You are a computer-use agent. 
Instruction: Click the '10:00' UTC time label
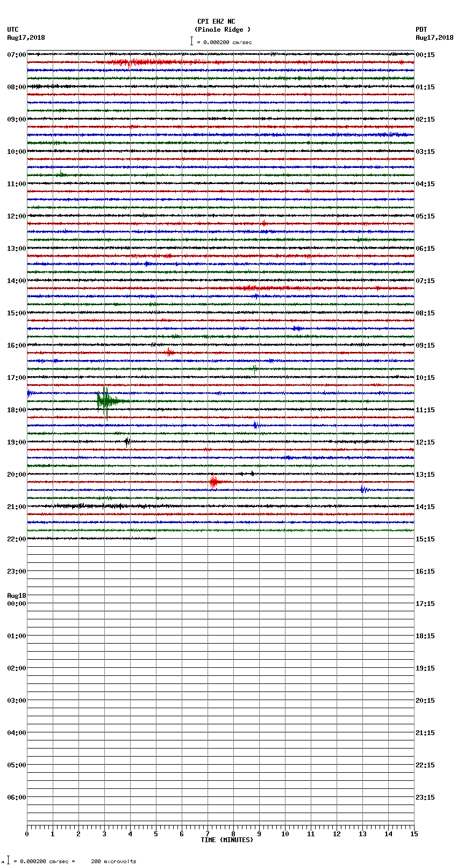pos(17,152)
